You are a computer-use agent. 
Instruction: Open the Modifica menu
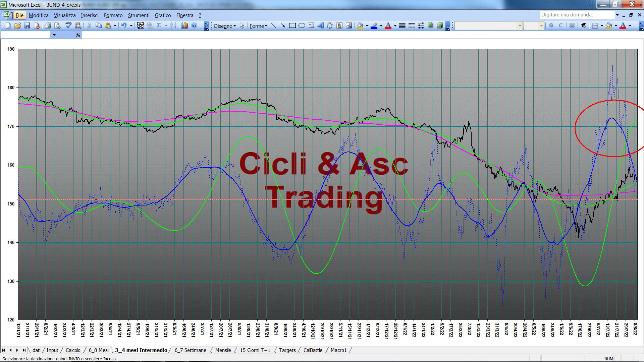39,15
